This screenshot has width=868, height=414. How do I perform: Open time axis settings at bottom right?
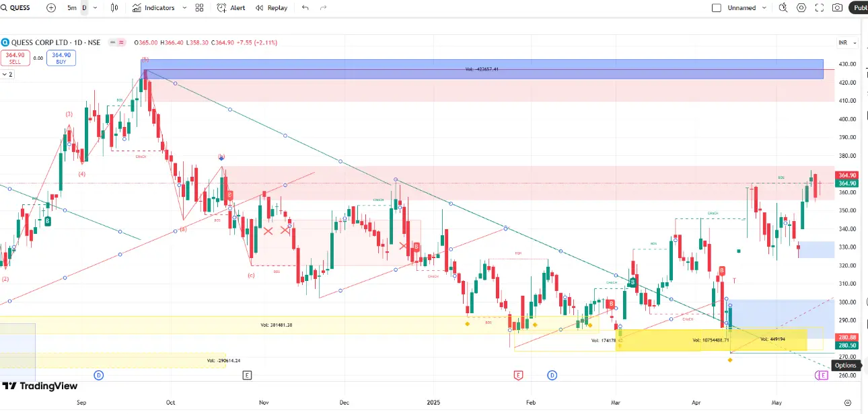pos(847,403)
